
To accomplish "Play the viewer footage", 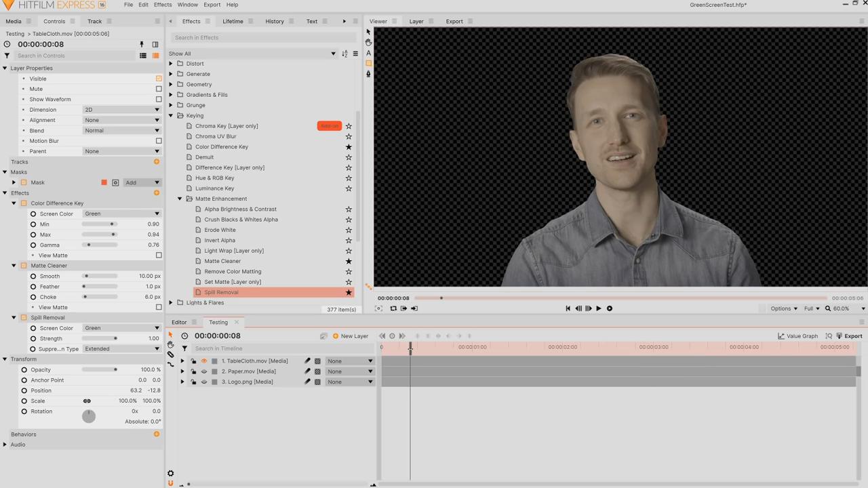I will pos(598,308).
